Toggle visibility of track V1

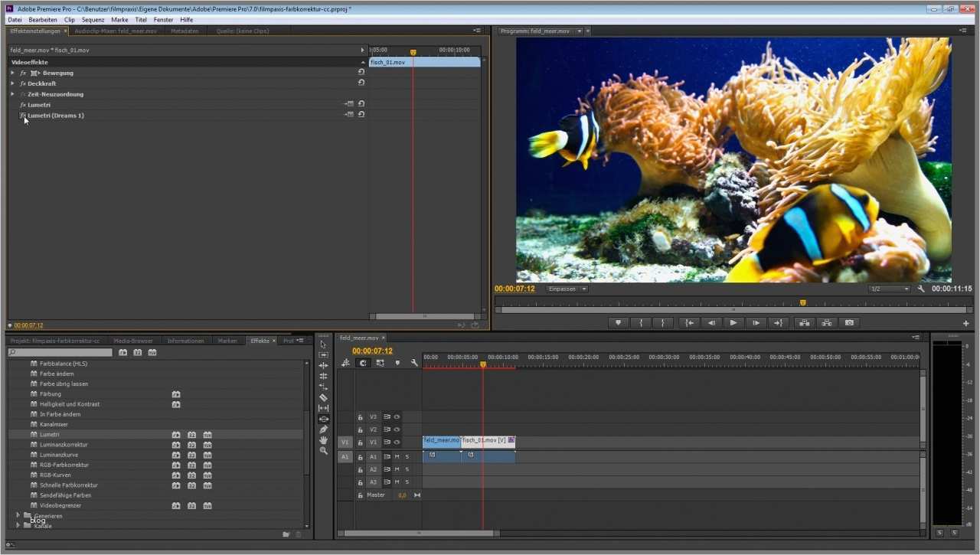[397, 442]
